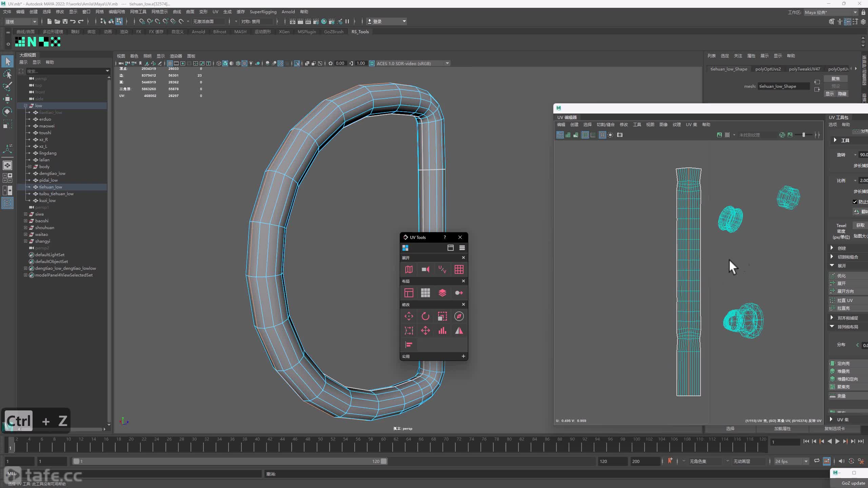
Task: Click the 优化 button in UV toolkit
Action: (x=848, y=276)
